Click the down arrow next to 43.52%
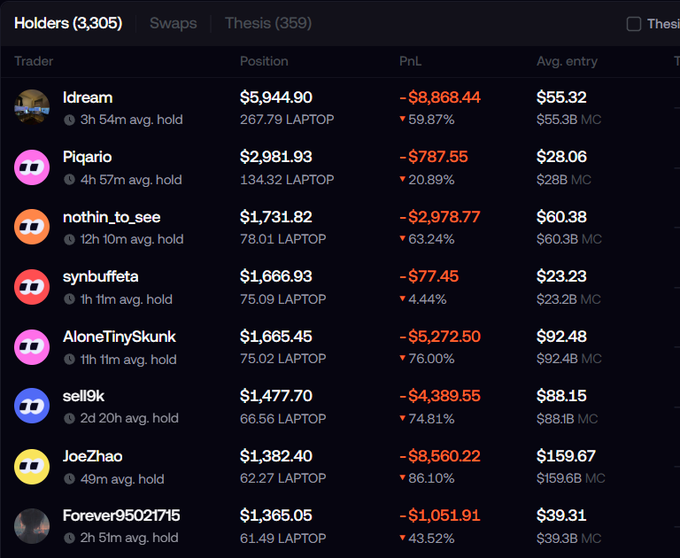The width and height of the screenshot is (680, 558). coord(402,538)
